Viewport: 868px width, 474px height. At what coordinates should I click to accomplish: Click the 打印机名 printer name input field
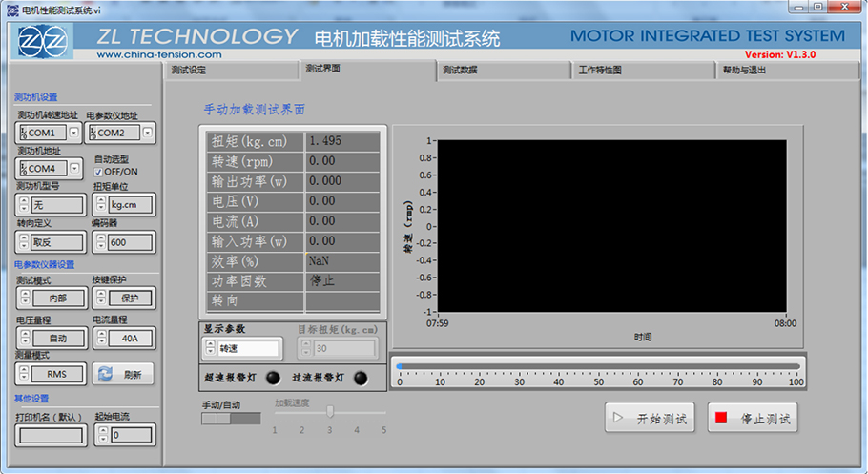49,435
